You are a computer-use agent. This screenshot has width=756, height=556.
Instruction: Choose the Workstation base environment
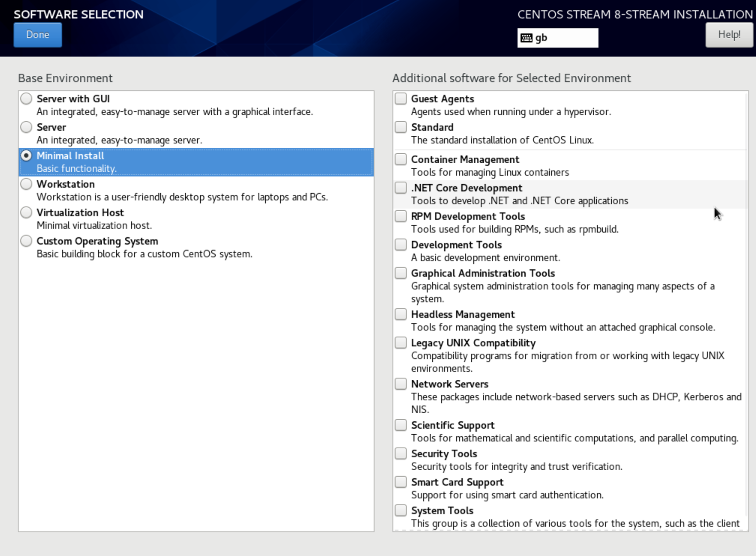pyautogui.click(x=26, y=184)
